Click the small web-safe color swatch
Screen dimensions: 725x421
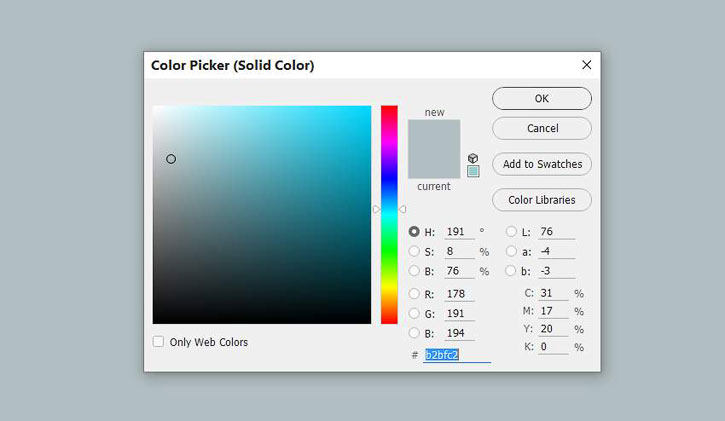(473, 171)
